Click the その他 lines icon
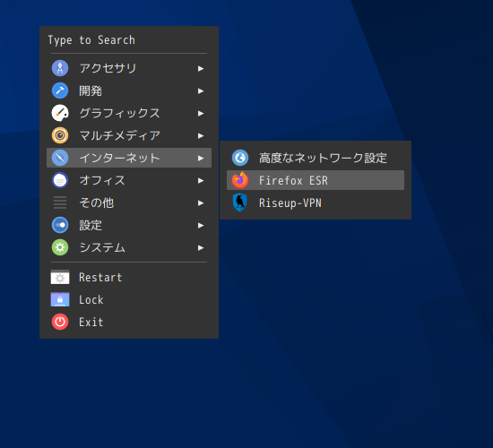 [x=60, y=202]
